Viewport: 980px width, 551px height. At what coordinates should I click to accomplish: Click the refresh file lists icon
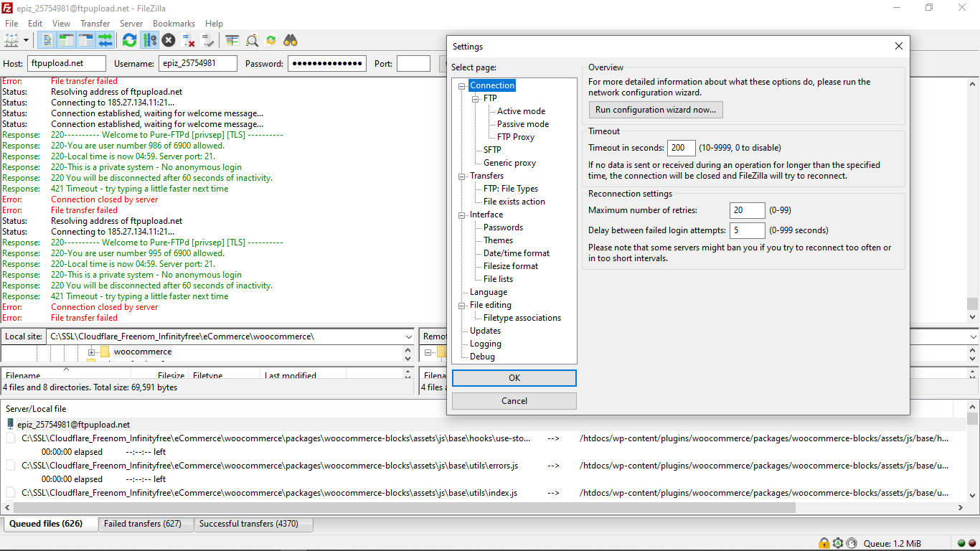pos(129,40)
